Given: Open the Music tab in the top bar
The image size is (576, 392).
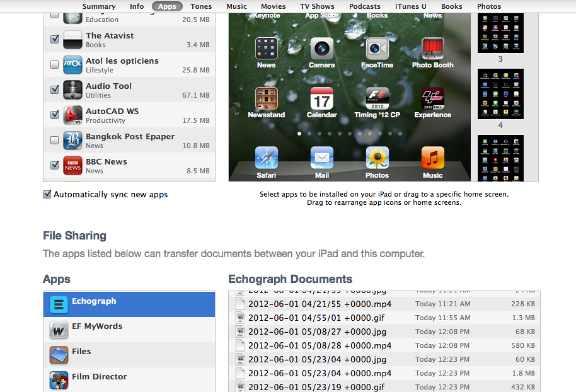Looking at the screenshot, I should click(236, 6).
